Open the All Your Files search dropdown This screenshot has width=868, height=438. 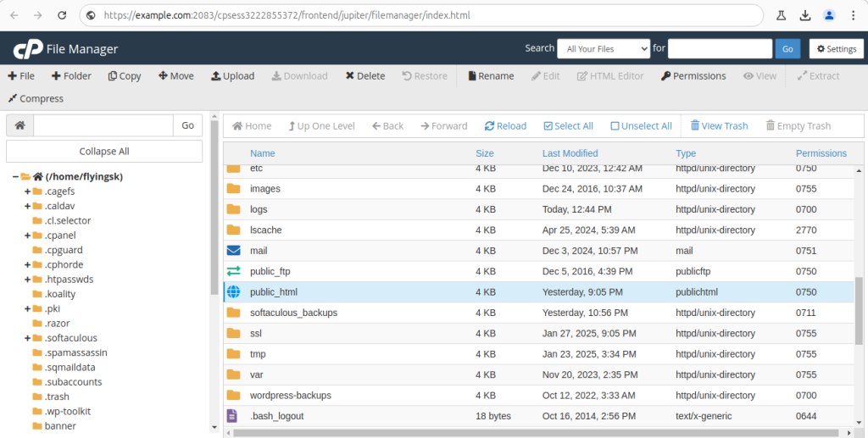(x=603, y=49)
